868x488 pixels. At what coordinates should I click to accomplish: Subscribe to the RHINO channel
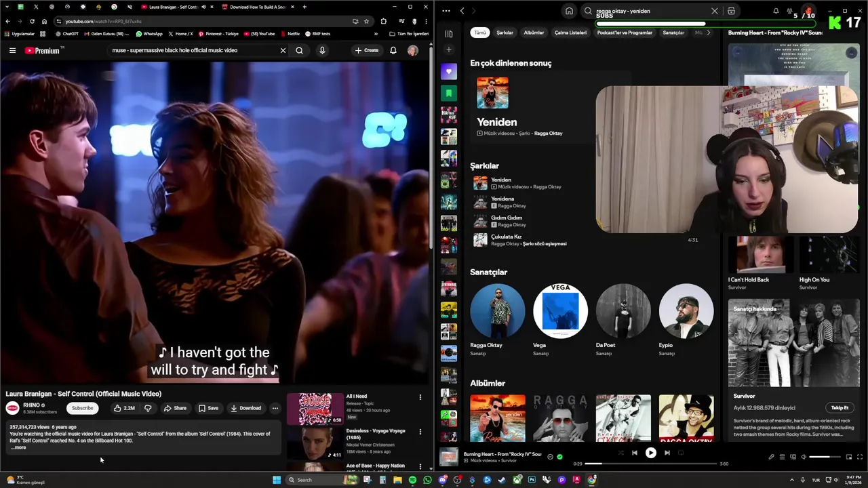tap(83, 408)
